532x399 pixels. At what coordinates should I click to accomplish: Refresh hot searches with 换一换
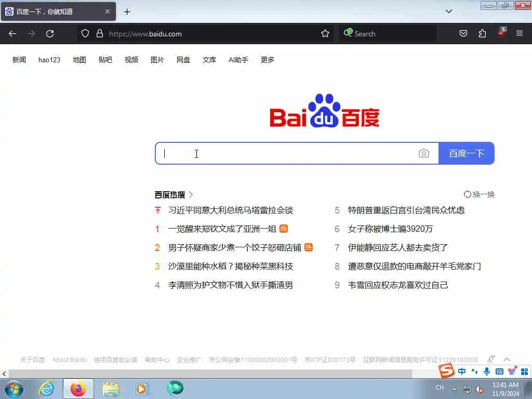[x=479, y=194]
